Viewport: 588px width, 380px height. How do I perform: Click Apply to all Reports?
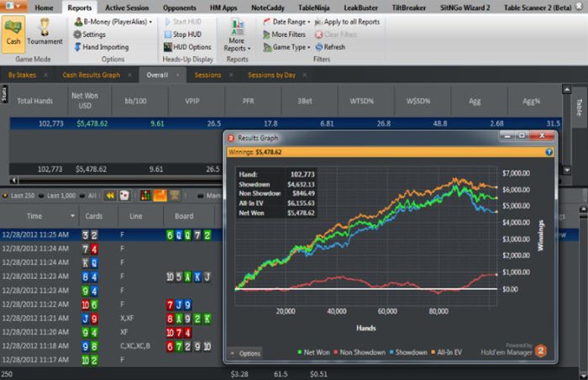pyautogui.click(x=347, y=22)
